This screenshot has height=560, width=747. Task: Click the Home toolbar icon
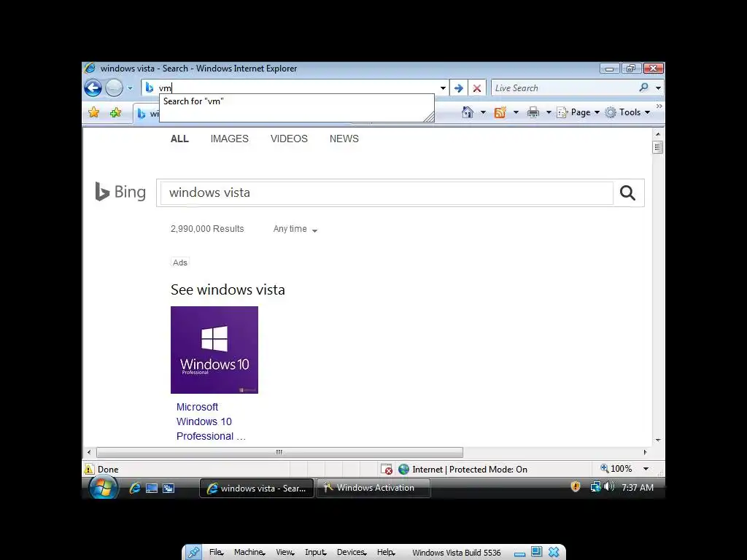(x=468, y=112)
